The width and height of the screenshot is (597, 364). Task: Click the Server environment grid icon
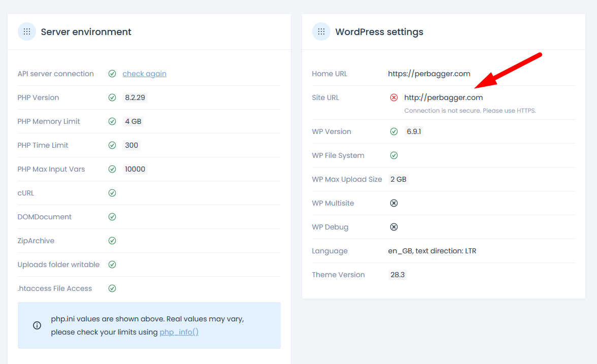(x=27, y=31)
